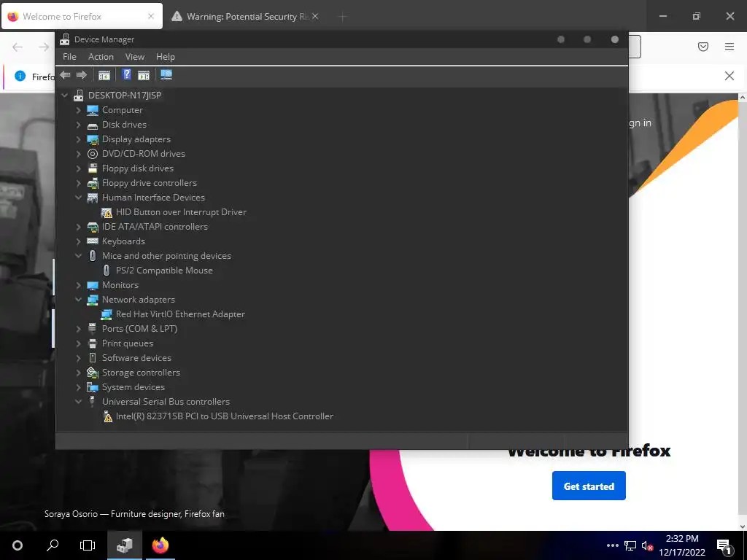Image resolution: width=747 pixels, height=560 pixels.
Task: Select the Storage controllers icon
Action: 93,373
